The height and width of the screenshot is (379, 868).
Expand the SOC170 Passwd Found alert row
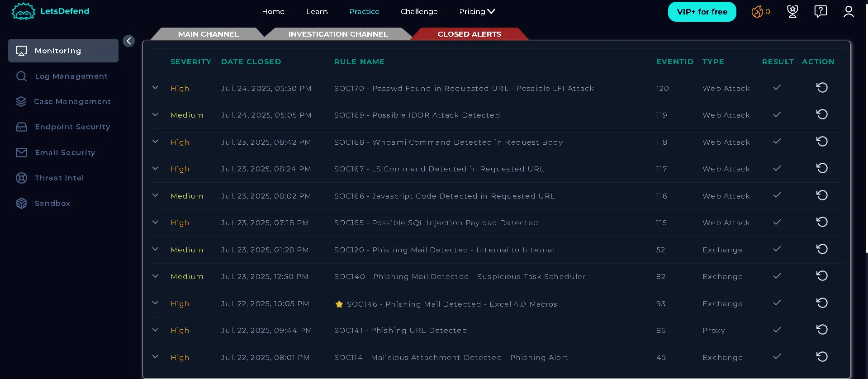click(155, 88)
